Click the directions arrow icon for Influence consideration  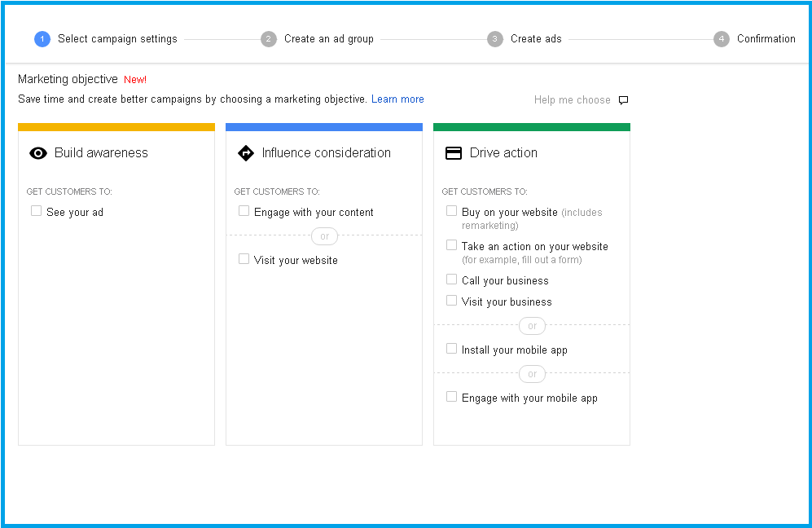coord(245,153)
